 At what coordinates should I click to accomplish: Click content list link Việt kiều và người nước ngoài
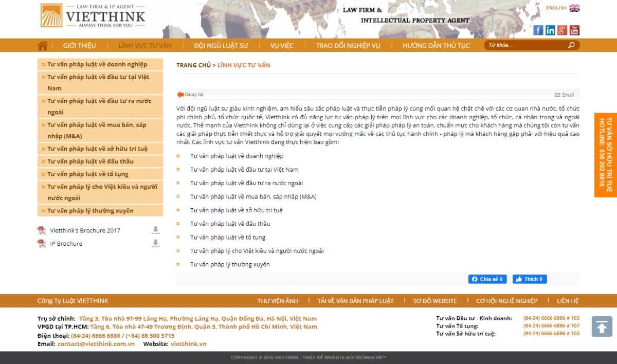[257, 251]
